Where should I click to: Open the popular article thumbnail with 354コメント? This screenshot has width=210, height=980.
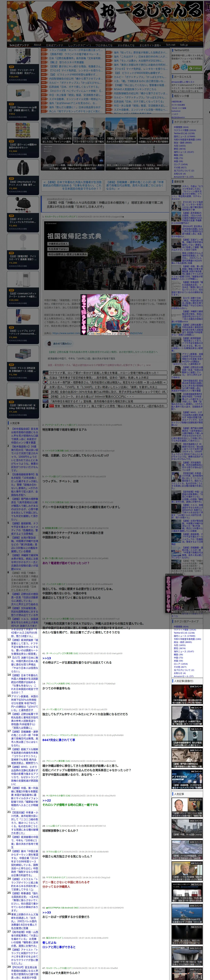click(187, 695)
